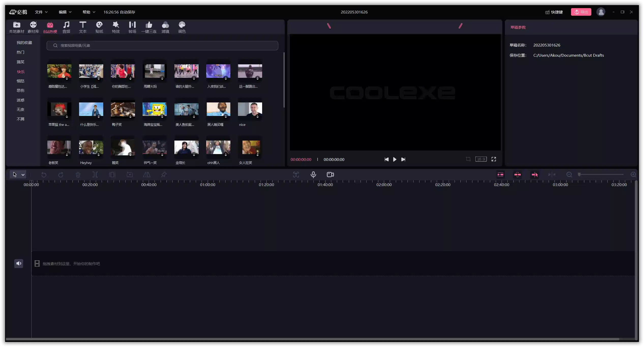Open the 帮助 menu
The width and height of the screenshot is (644, 347).
tap(89, 12)
